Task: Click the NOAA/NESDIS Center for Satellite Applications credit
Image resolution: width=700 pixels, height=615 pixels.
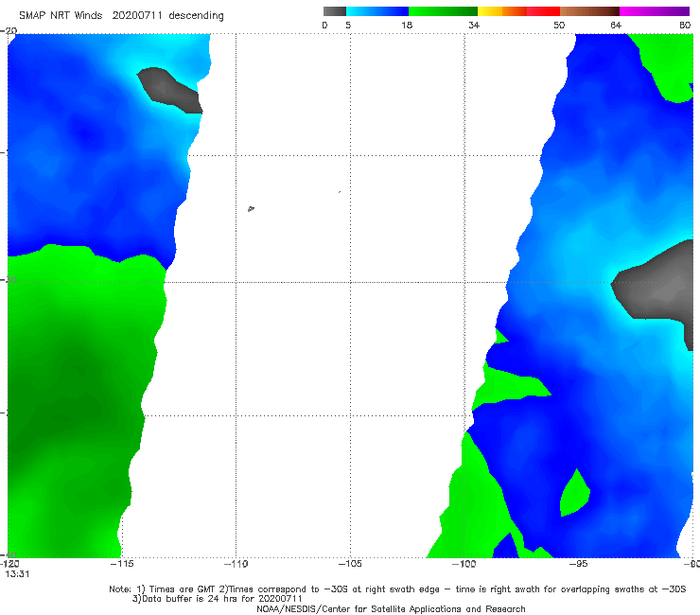Action: point(391,609)
